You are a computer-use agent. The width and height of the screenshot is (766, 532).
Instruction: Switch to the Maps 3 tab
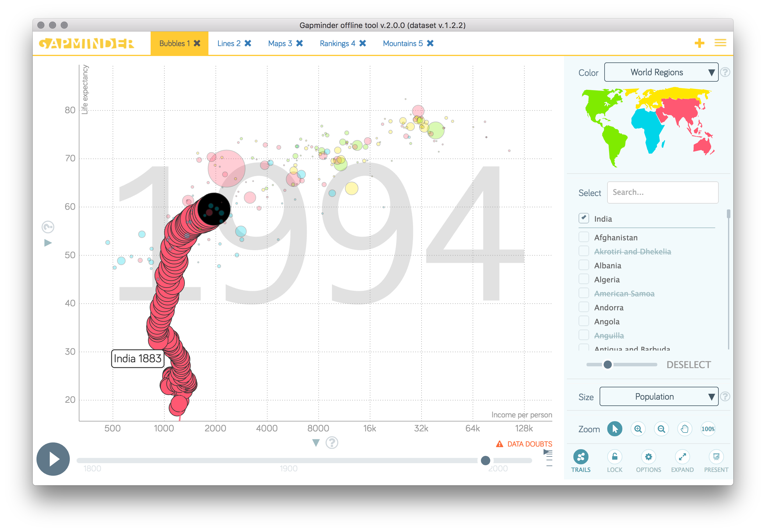click(x=281, y=43)
